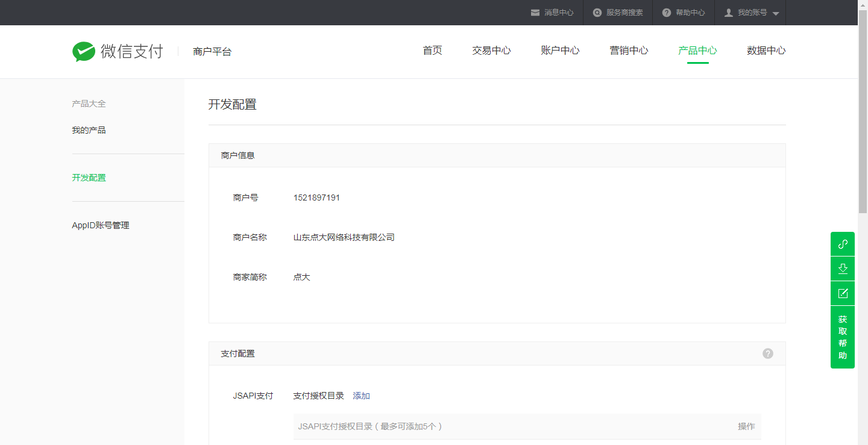Select the 产品中心 tab
The width and height of the screenshot is (868, 445).
pos(697,51)
